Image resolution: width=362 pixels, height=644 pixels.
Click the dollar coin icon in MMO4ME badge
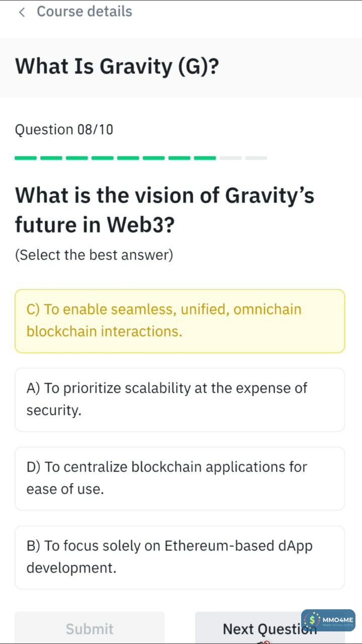(x=313, y=620)
